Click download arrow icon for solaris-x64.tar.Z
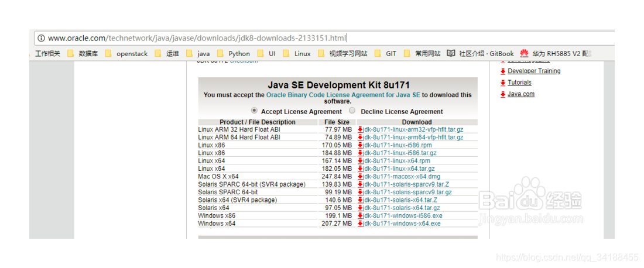Screen dimensions: 644x268 coord(360,200)
